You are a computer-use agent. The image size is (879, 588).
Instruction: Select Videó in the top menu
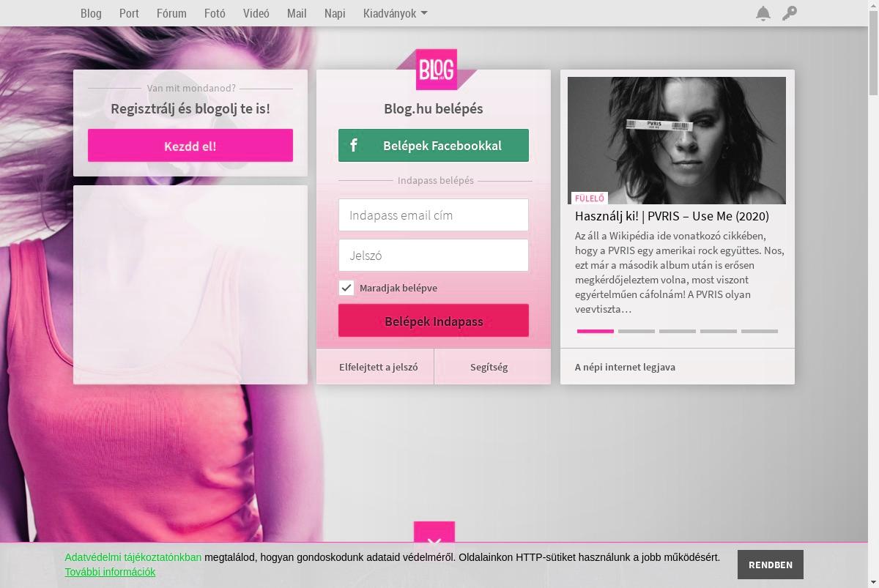pyautogui.click(x=256, y=13)
